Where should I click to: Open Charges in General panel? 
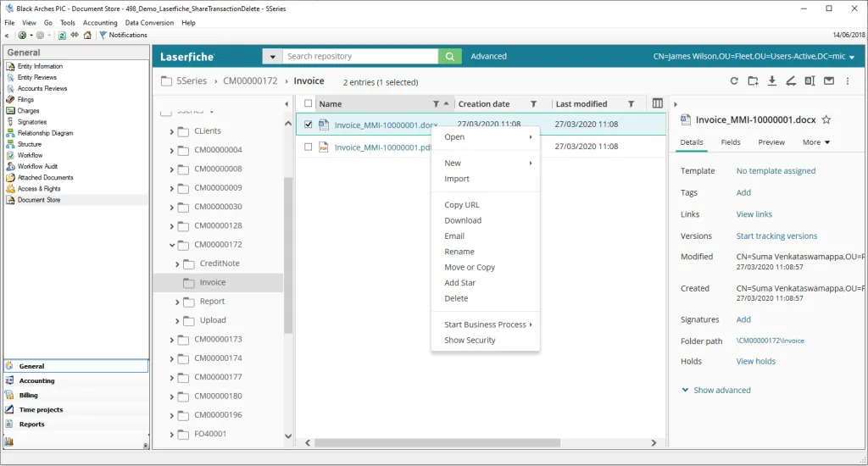28,111
